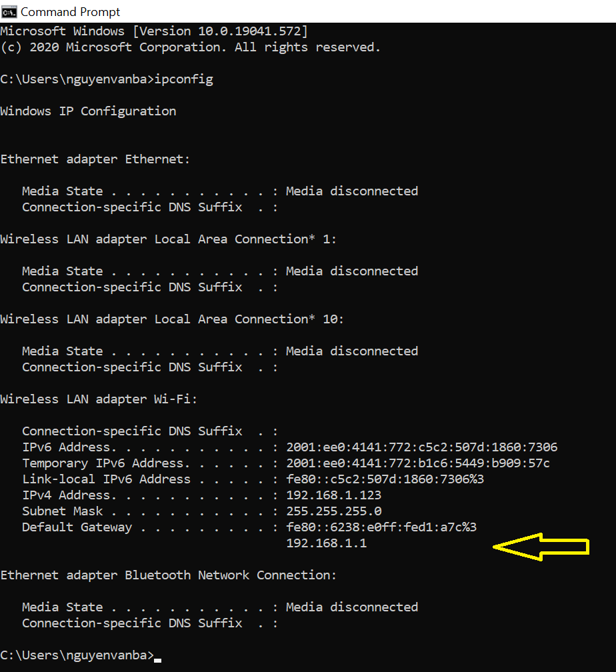The image size is (616, 672).
Task: Click the Bluetooth Network Connection adapter heading
Action: tap(169, 575)
